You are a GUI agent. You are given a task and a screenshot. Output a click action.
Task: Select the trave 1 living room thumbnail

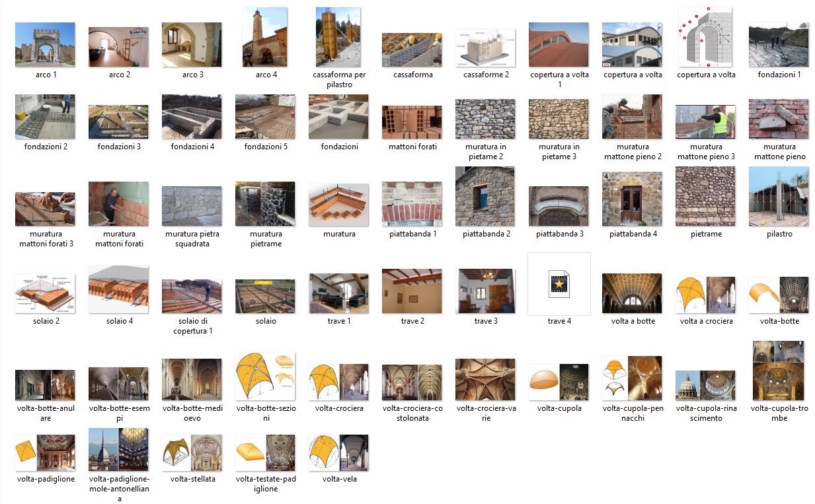338,293
